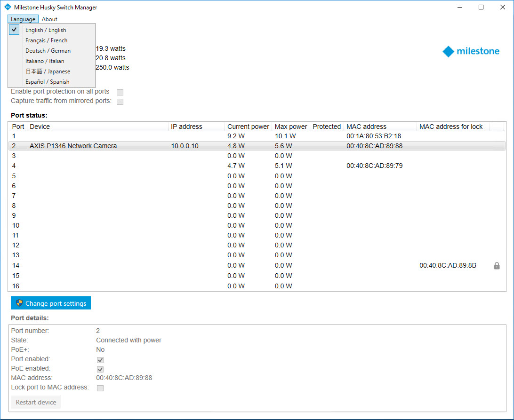514x420 pixels.
Task: Click the padlock icon on port 14
Action: coord(497,266)
